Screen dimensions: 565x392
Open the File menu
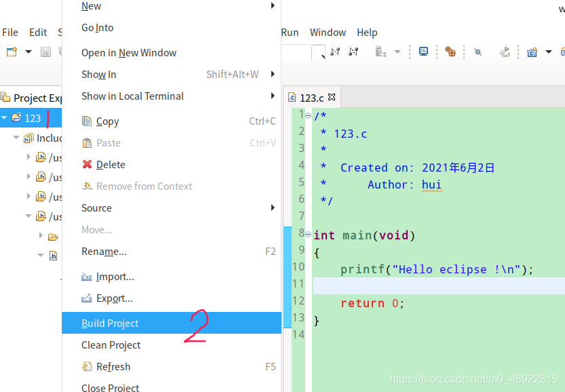[x=10, y=33]
